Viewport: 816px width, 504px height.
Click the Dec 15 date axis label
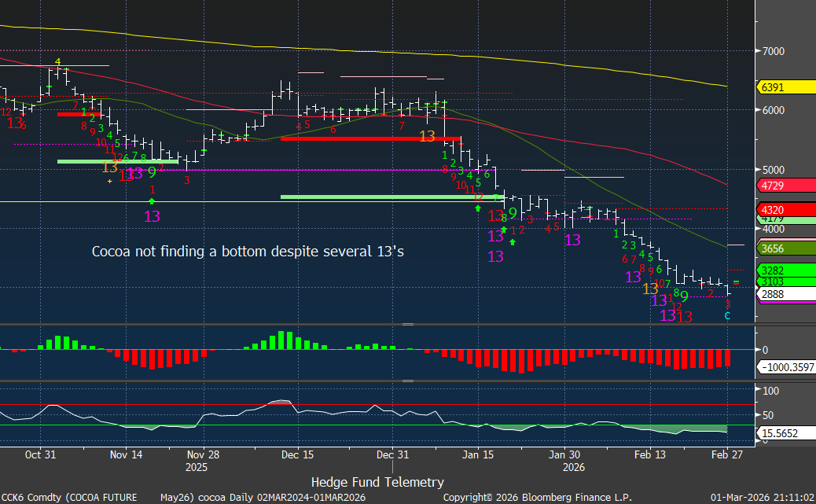(298, 454)
